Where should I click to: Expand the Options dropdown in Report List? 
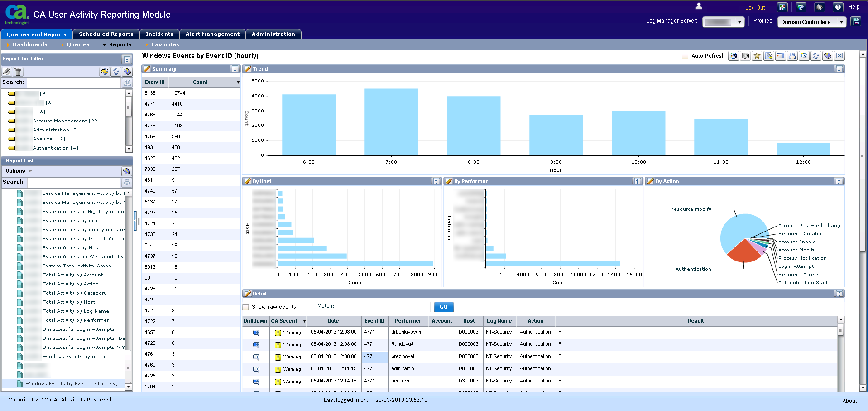click(x=19, y=171)
